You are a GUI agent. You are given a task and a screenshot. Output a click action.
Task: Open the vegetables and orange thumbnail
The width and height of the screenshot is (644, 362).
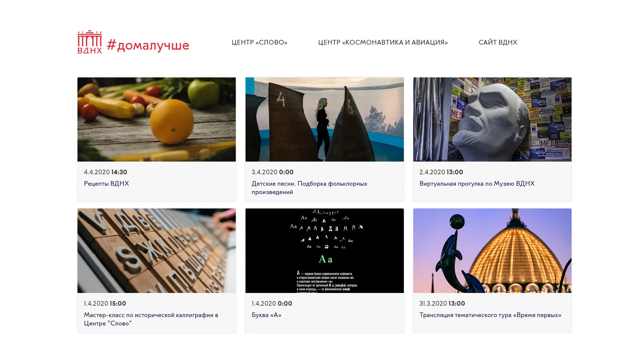click(157, 119)
